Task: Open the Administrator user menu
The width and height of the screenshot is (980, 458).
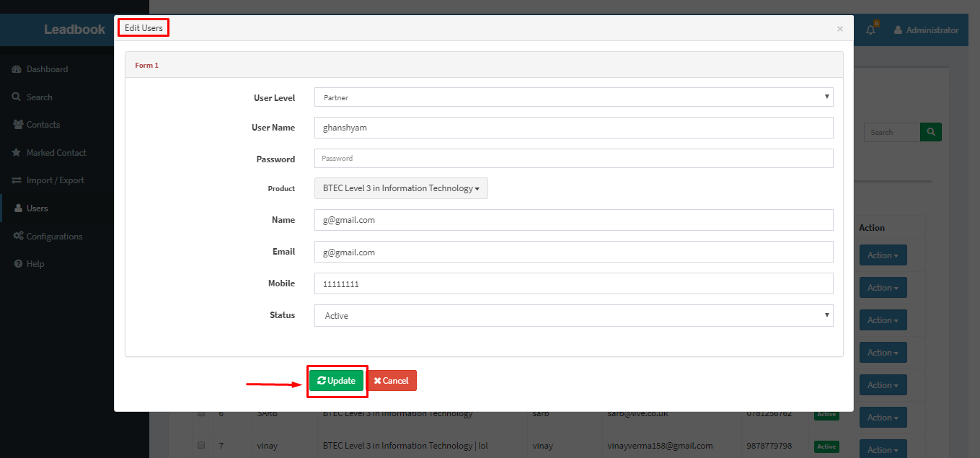Action: [x=926, y=30]
